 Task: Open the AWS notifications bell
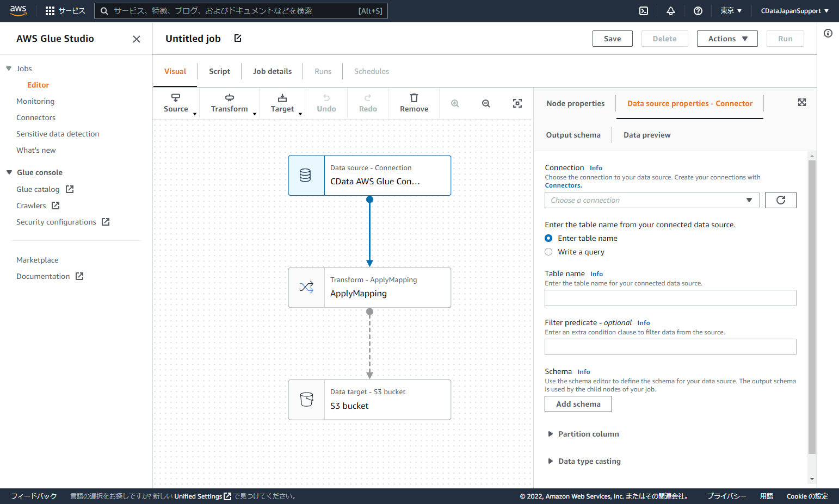(x=670, y=10)
